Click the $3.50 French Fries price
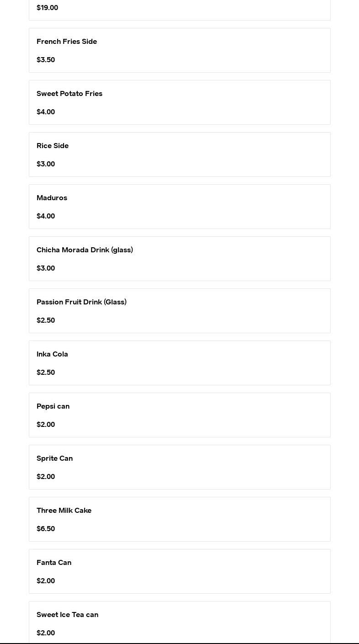 tap(46, 60)
